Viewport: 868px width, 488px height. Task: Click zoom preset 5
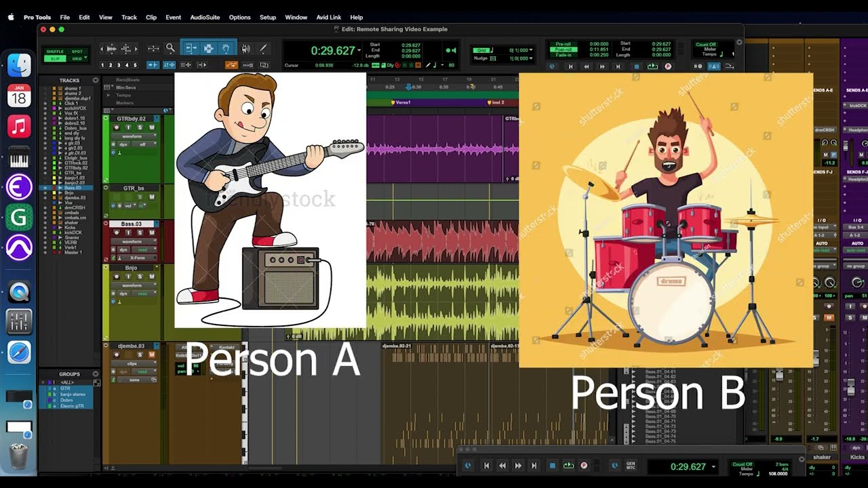point(135,65)
